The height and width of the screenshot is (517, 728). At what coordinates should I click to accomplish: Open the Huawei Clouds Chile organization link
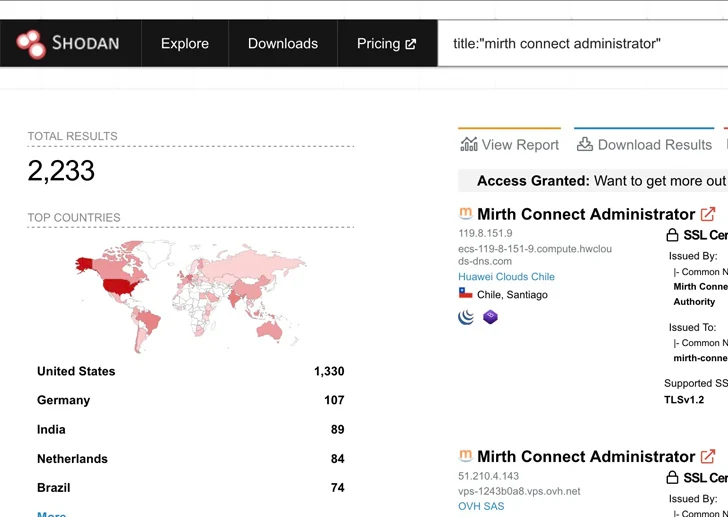click(506, 277)
